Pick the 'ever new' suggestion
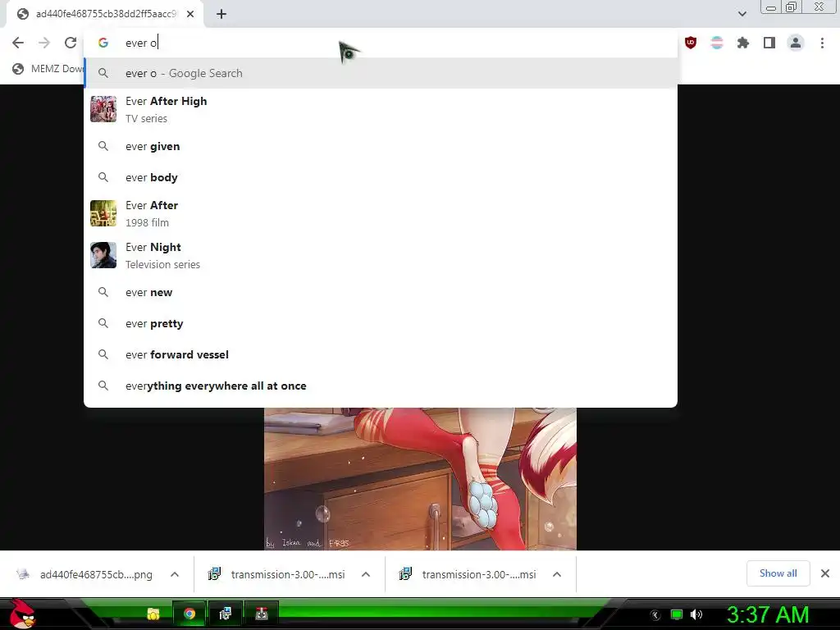This screenshot has height=630, width=840. pyautogui.click(x=381, y=293)
